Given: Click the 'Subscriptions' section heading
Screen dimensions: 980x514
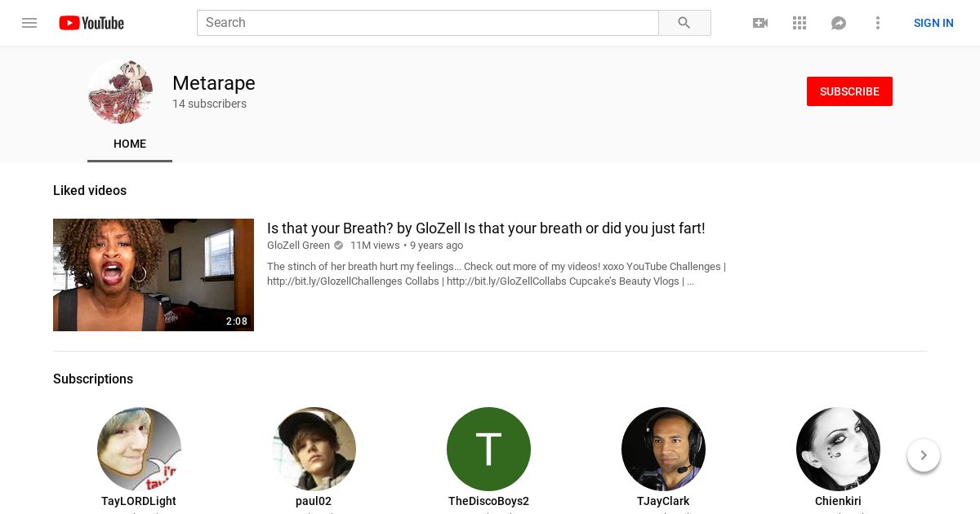Looking at the screenshot, I should 93,379.
